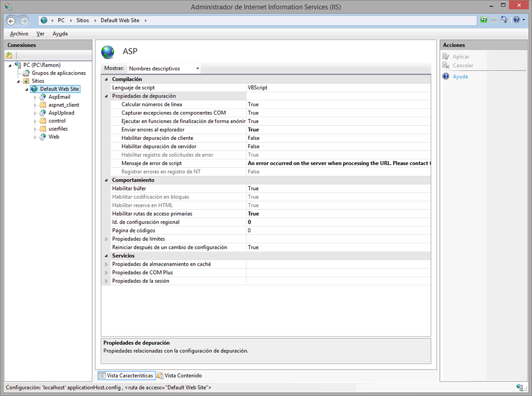Click the Sitios folder icon
Viewport: 532px width, 396px height.
coord(26,81)
